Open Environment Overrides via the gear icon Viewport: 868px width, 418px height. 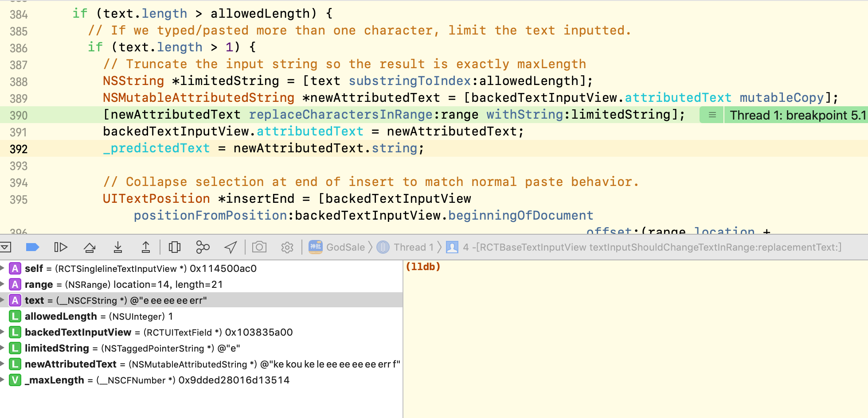pos(287,247)
